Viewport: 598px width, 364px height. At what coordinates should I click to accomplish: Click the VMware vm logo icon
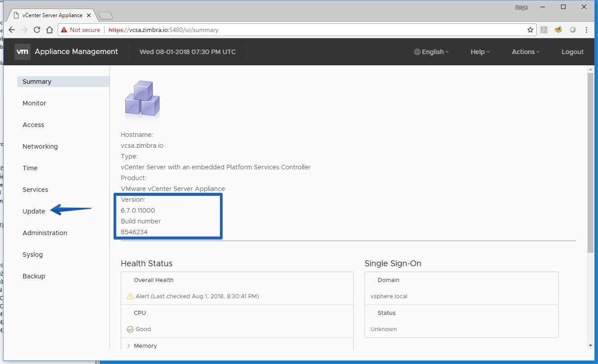(23, 52)
